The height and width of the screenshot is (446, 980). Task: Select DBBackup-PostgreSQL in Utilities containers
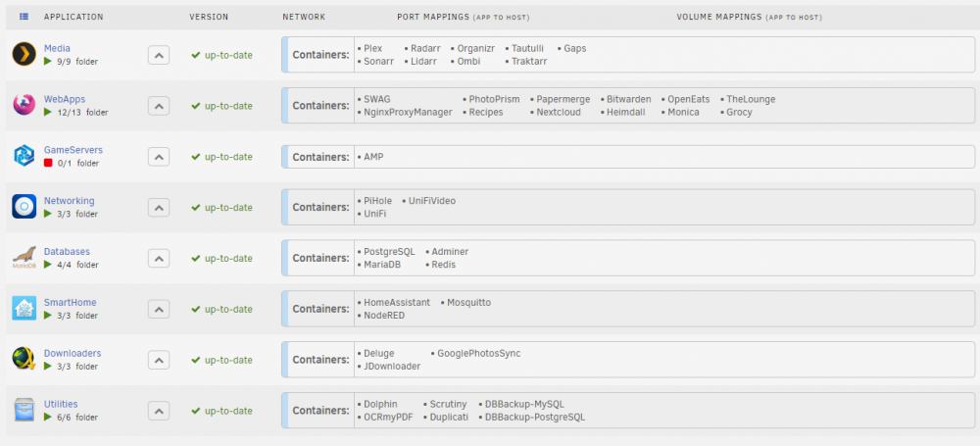point(535,418)
